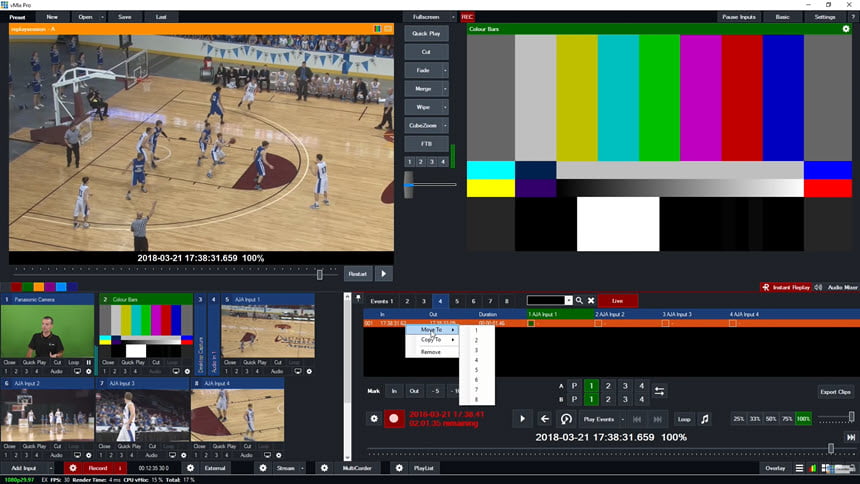Select camera 3 on replay channel B
Image resolution: width=860 pixels, height=484 pixels.
click(625, 399)
